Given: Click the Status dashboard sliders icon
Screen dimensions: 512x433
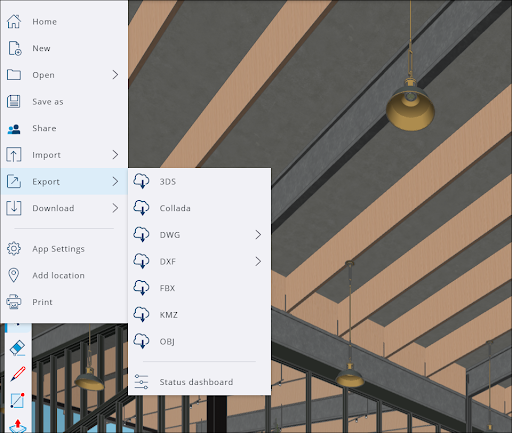Looking at the screenshot, I should pyautogui.click(x=141, y=382).
